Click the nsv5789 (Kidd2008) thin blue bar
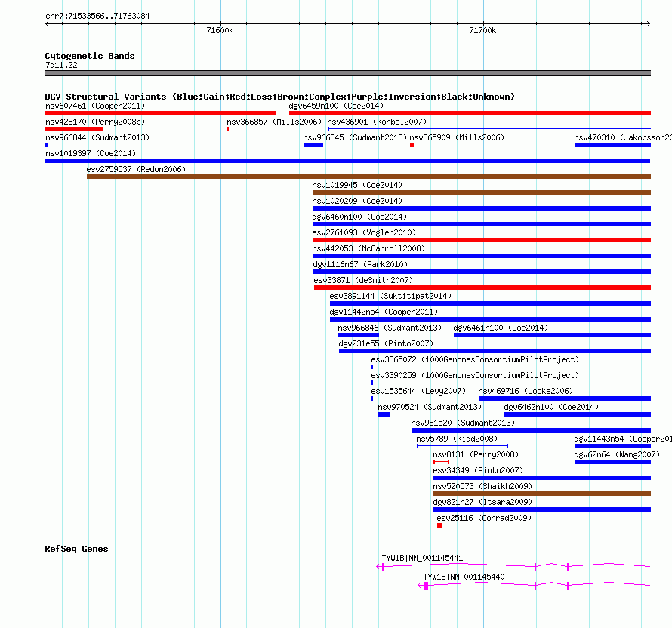 tap(462, 446)
